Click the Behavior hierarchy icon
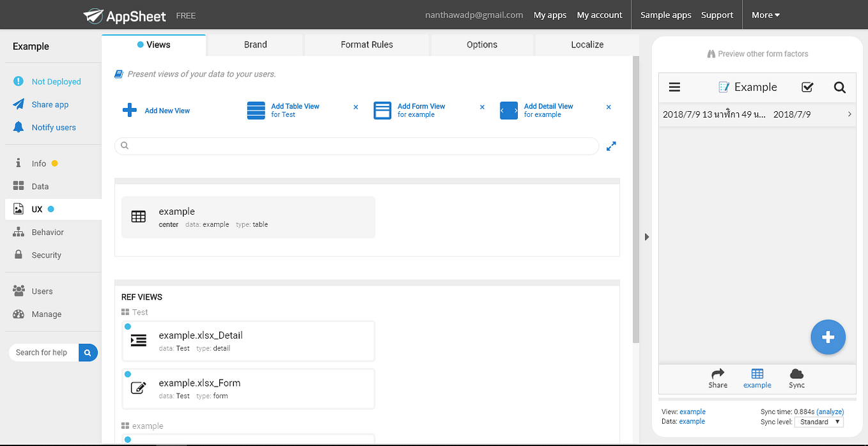This screenshot has height=446, width=868. (x=19, y=232)
